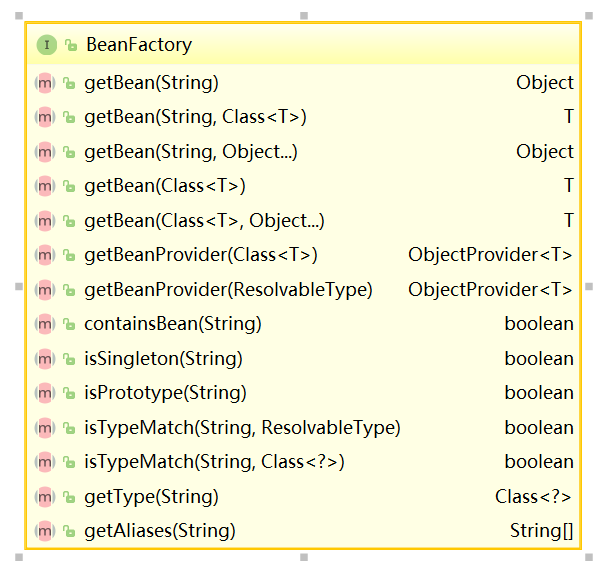Select the BeanFactory header title
This screenshot has width=605, height=568.
(x=139, y=45)
